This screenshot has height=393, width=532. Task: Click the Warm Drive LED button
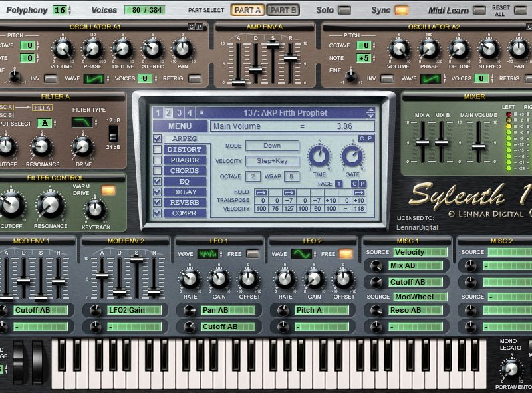(x=108, y=190)
